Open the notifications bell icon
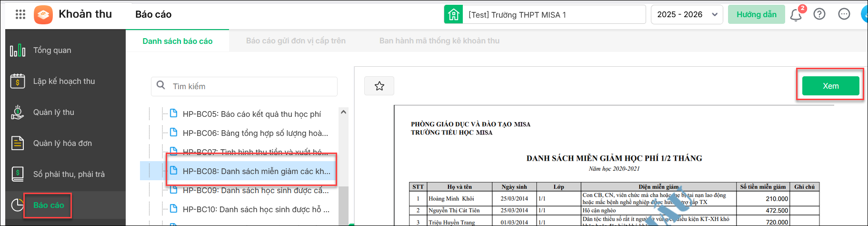Image resolution: width=868 pixels, height=226 pixels. 796,15
